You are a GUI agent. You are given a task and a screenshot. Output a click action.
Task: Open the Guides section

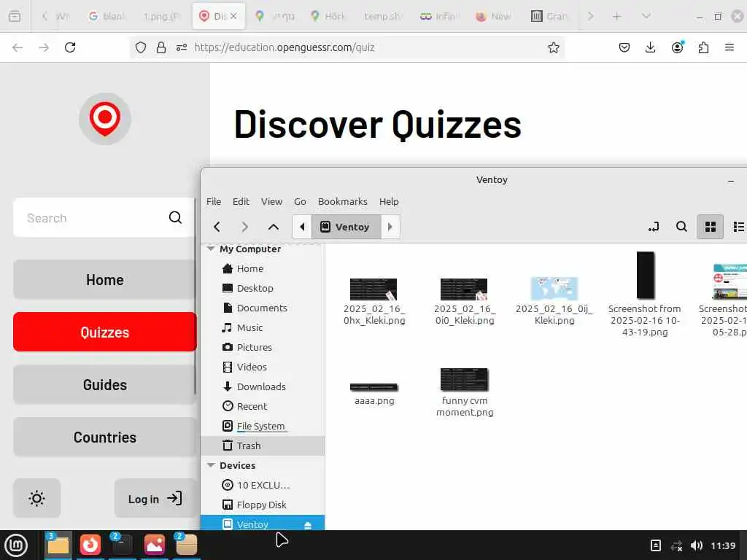coord(105,384)
